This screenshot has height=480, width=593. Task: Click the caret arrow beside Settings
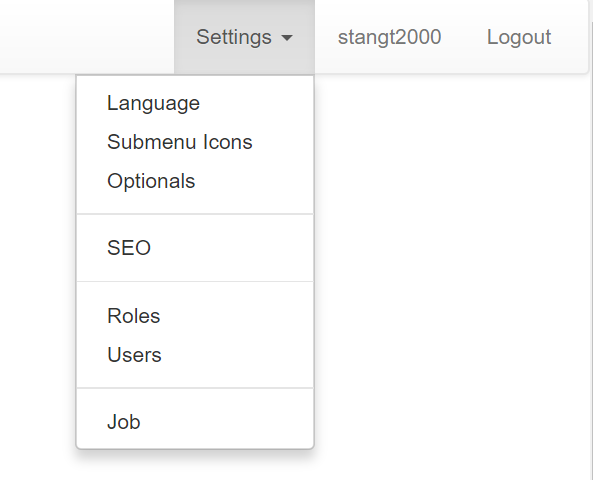click(x=287, y=37)
